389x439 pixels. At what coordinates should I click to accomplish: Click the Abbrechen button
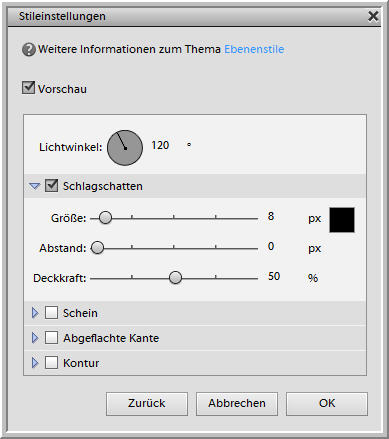237,404
